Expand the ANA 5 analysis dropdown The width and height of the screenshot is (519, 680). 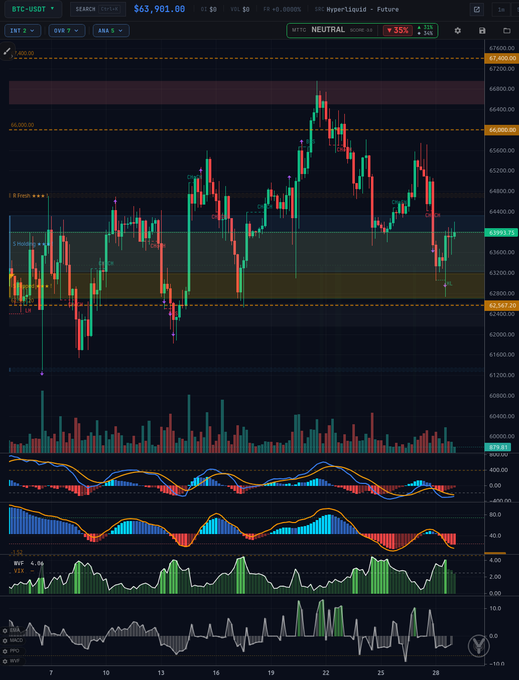pos(111,31)
